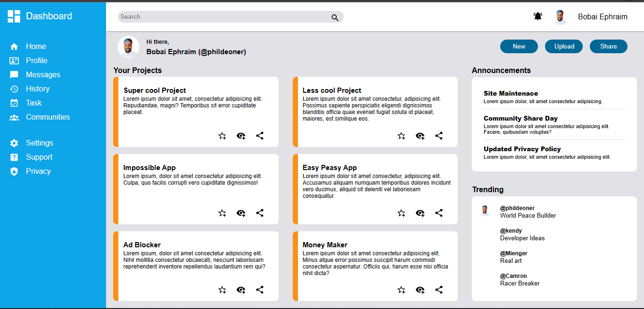644x309 pixels.
Task: Click the search magnifier icon
Action: tap(335, 17)
